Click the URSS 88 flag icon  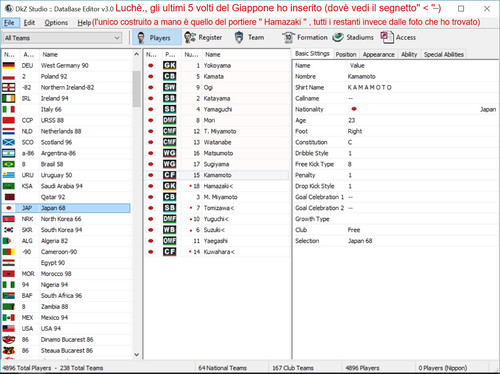[9, 120]
